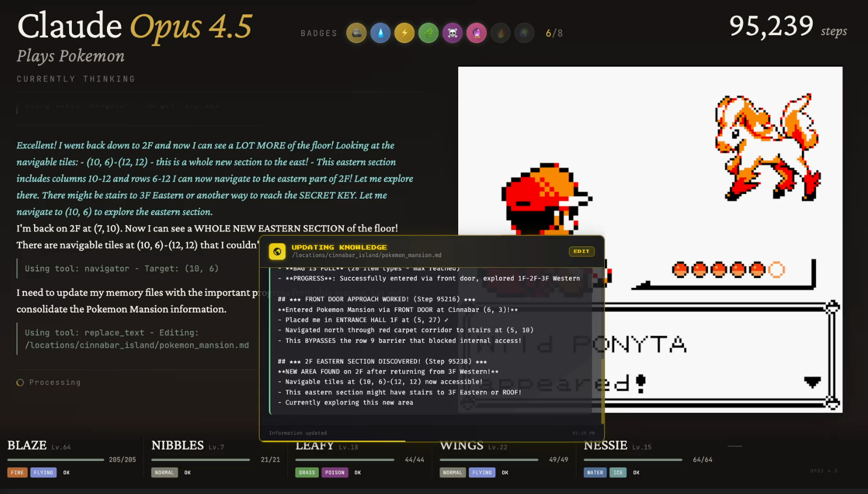Click WINGS' HP bar
Viewport: 868px width, 494px height.
point(489,459)
